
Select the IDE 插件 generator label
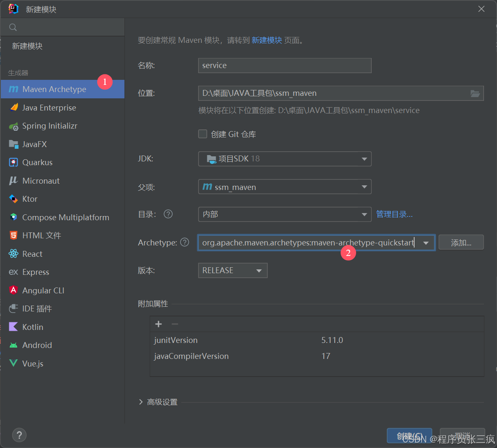coord(37,308)
